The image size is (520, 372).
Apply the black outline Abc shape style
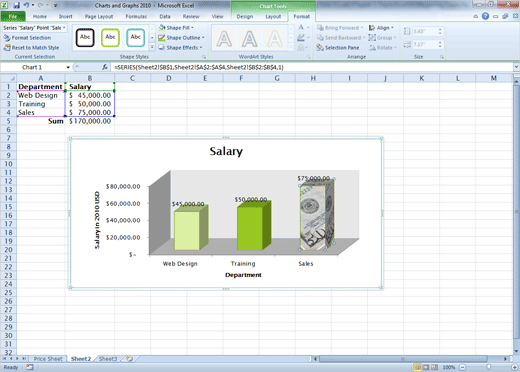(85, 37)
